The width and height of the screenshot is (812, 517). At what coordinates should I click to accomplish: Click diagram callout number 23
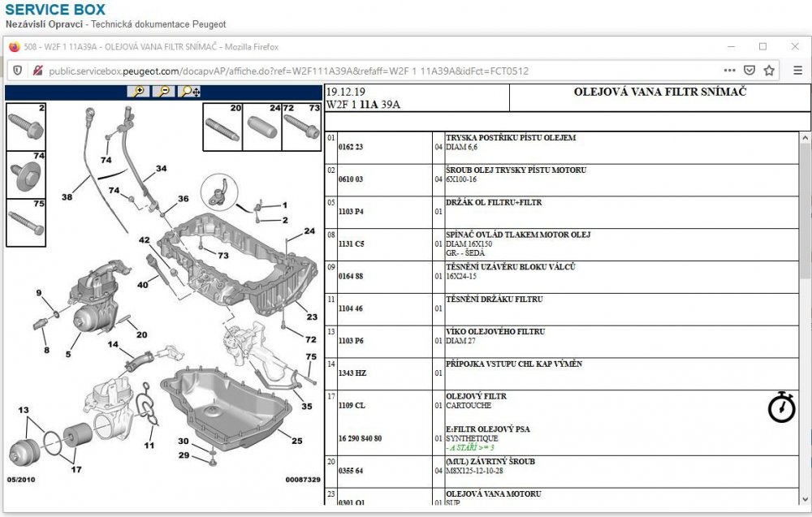click(x=312, y=317)
